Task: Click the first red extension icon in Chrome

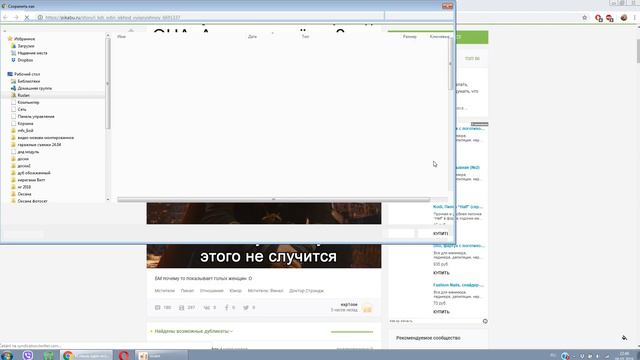Action: [x=599, y=18]
